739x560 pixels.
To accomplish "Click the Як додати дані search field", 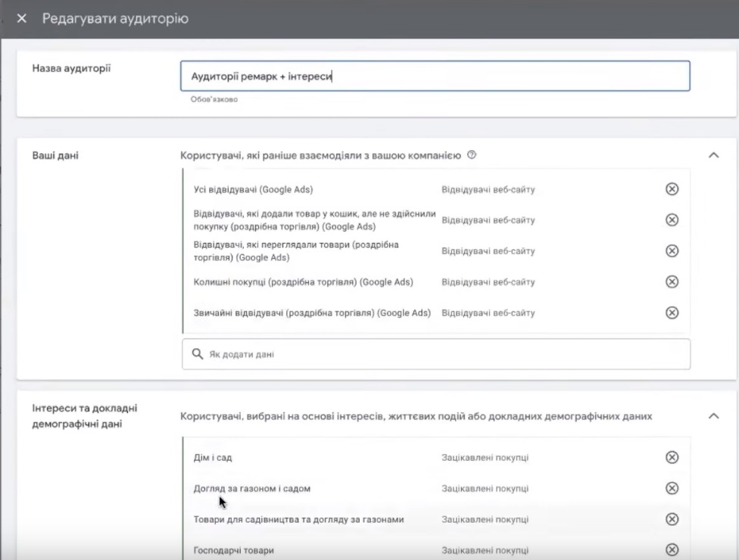I will click(447, 354).
